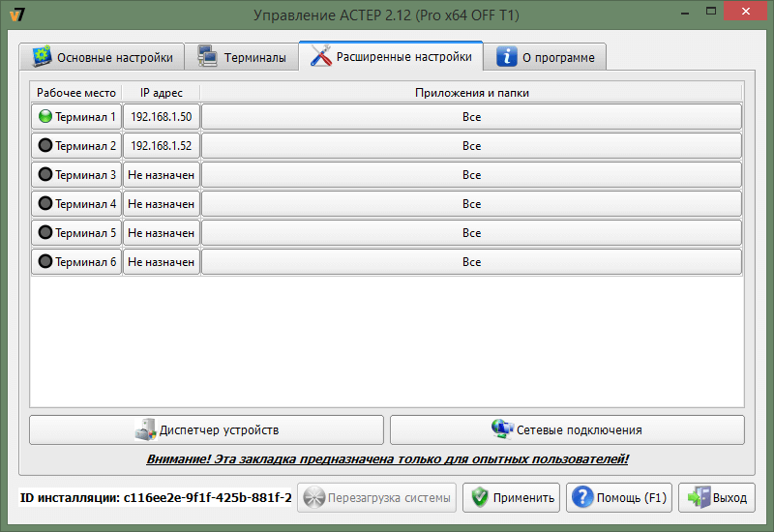Click the tools icon on Расширенные настройки
This screenshot has height=532, width=774.
point(321,55)
